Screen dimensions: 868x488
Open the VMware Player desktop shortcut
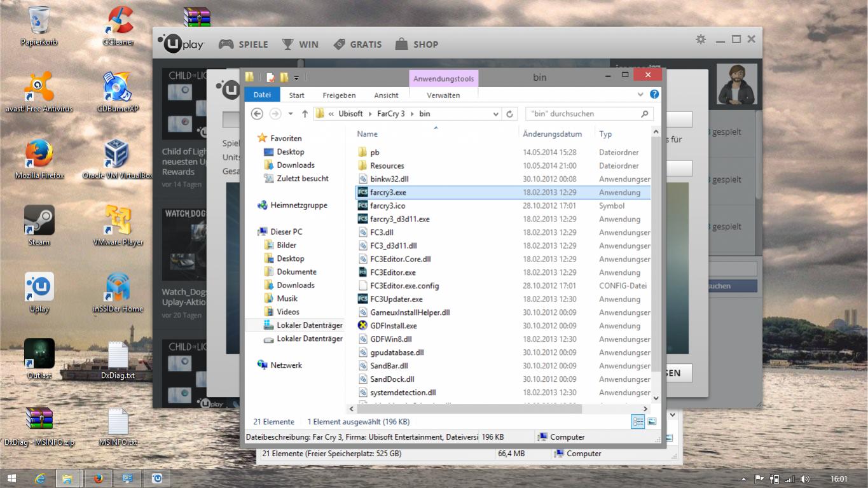(118, 226)
